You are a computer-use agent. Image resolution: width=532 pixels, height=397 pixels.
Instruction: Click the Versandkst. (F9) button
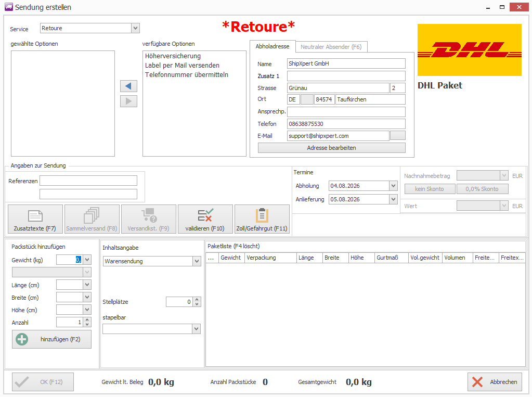point(148,219)
